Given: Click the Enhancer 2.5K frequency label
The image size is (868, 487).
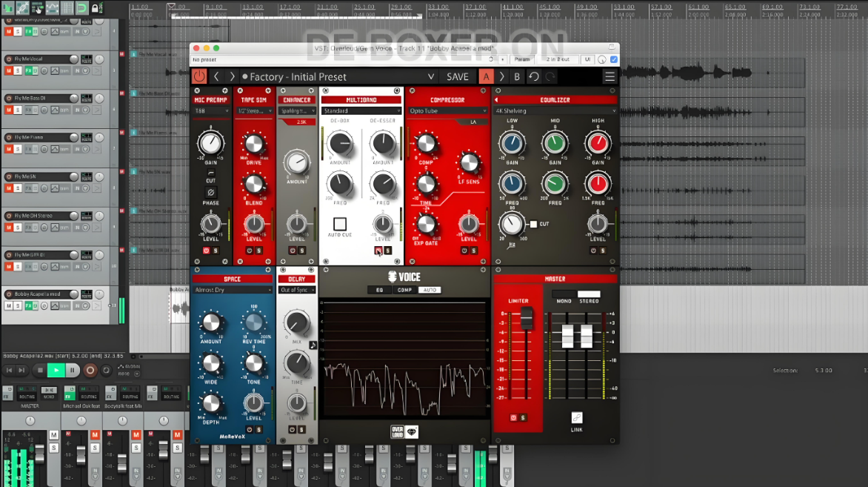Looking at the screenshot, I should (301, 122).
